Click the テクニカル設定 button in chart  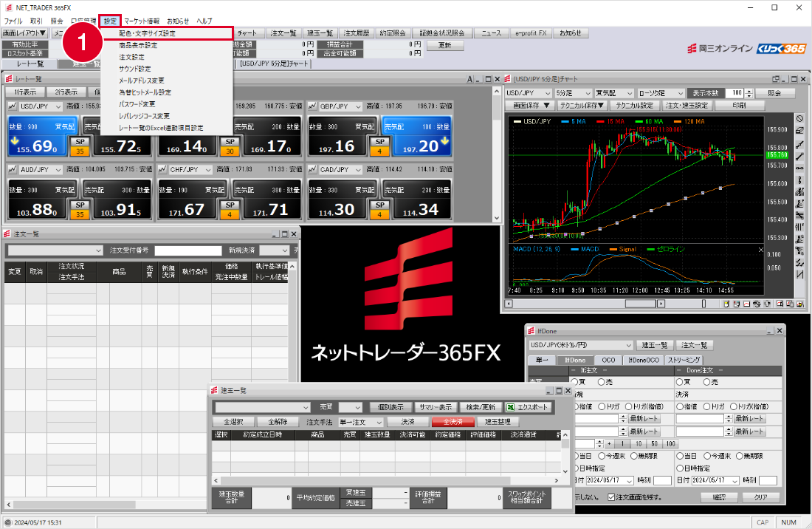(634, 105)
